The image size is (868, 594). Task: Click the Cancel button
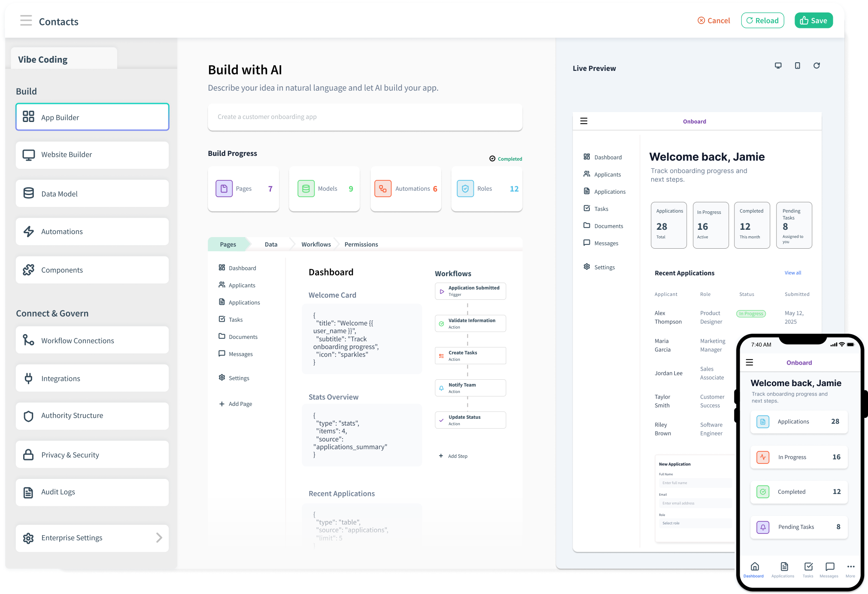(x=713, y=21)
